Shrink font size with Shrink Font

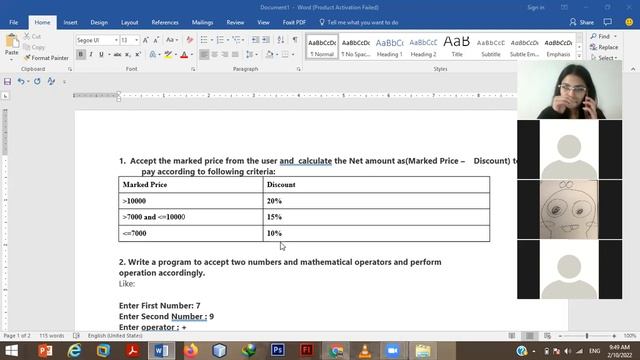click(156, 40)
